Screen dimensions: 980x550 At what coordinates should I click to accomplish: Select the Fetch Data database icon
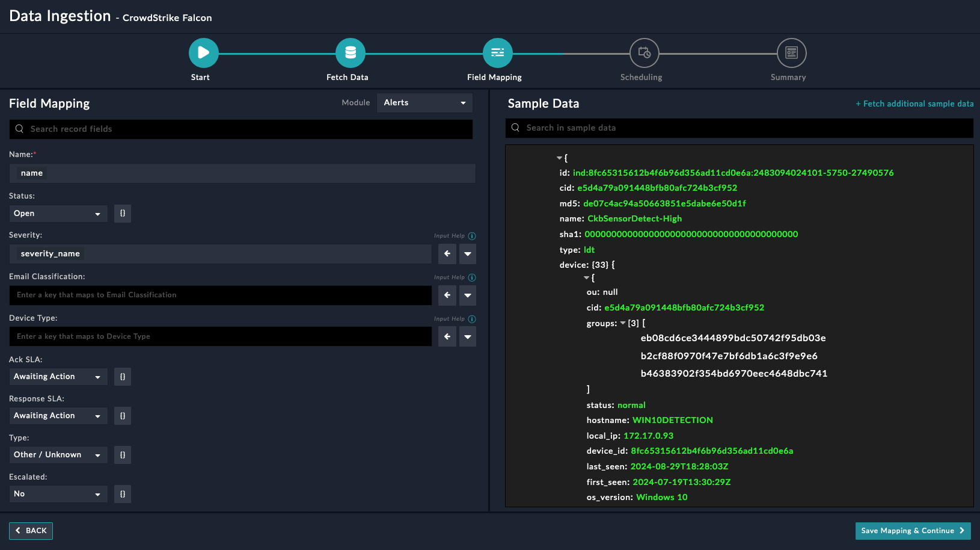[x=351, y=53]
